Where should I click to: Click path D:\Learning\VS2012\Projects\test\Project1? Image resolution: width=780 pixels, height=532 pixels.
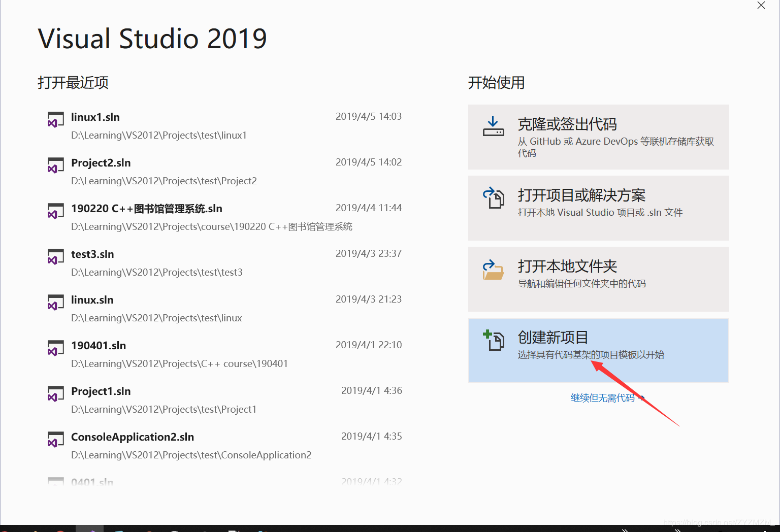pos(164,410)
